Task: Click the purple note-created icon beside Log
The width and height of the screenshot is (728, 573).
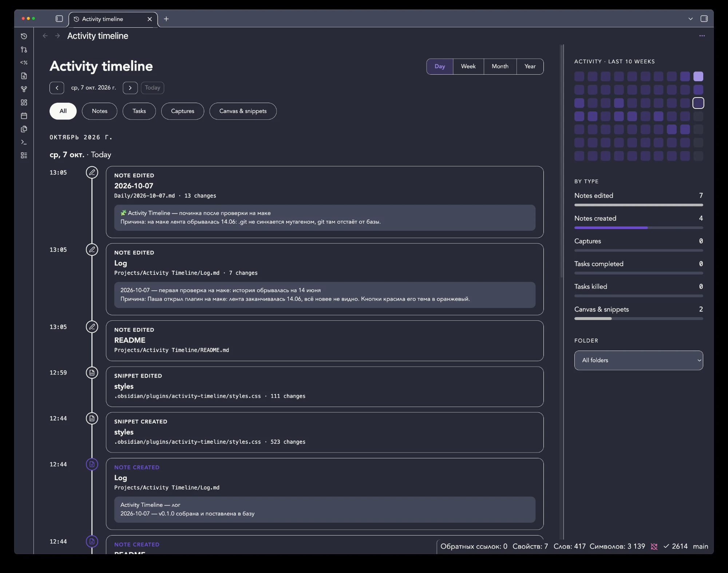Action: tap(92, 464)
